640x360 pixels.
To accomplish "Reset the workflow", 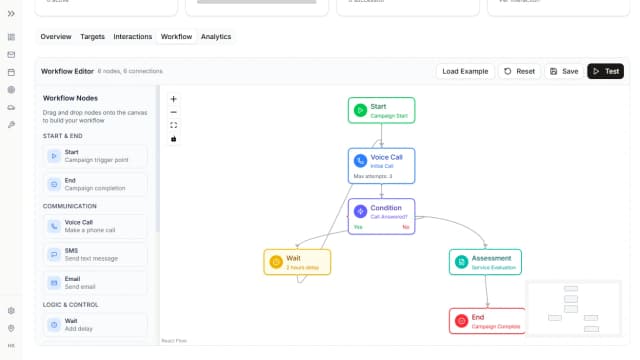I will click(520, 71).
